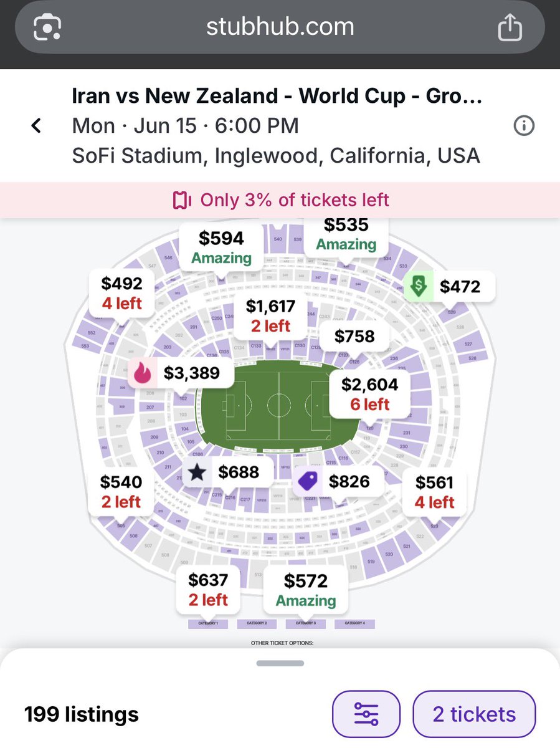Tap the info circle icon beside event details
Screen dimensions: 560x748
click(524, 127)
